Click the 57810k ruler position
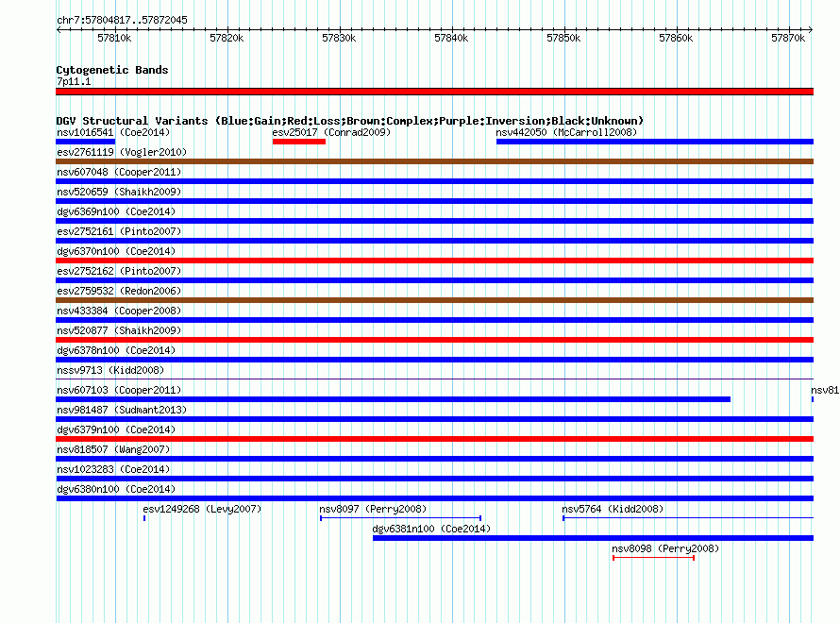Screen dimensions: 840x623 point(114,38)
